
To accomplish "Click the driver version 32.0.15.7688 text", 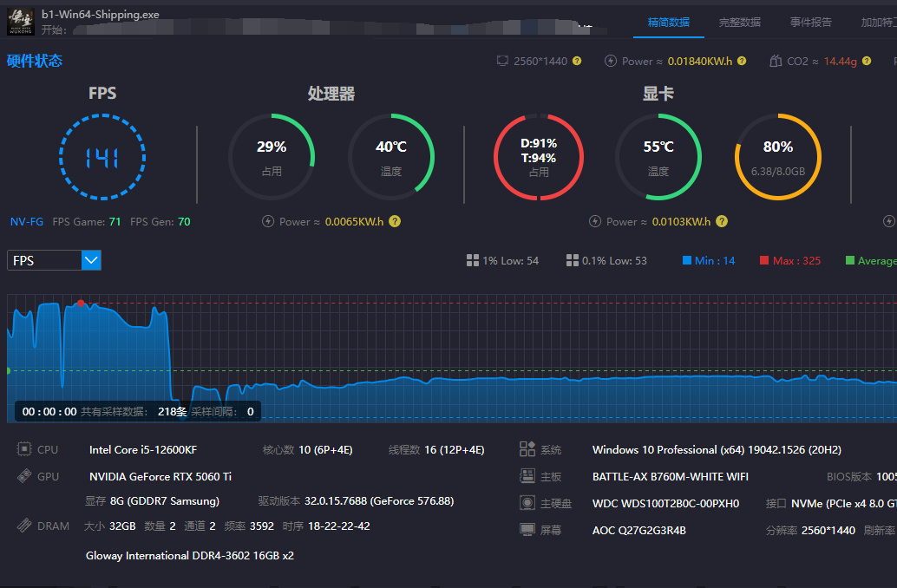I will click(379, 501).
